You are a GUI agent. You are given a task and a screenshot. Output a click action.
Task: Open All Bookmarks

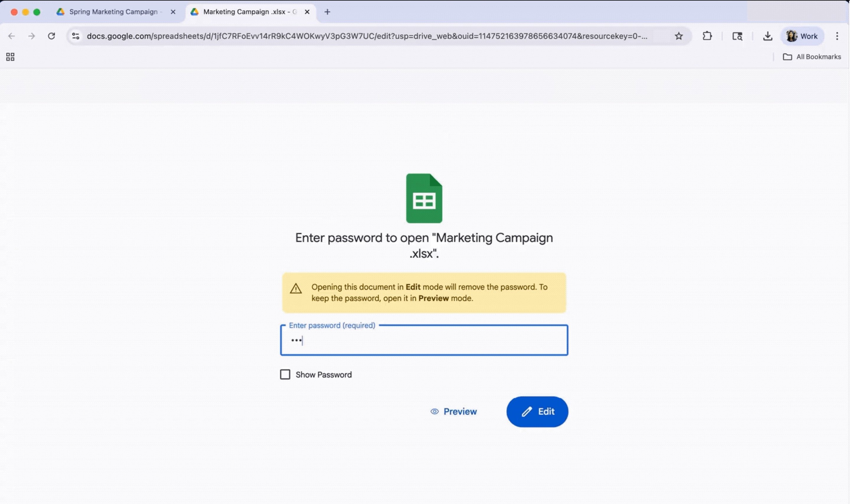tap(812, 56)
